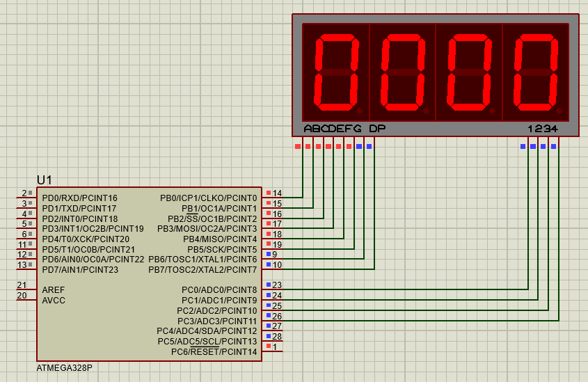Select pin number 2 on the left side of U1
The width and height of the screenshot is (588, 382).
24,193
